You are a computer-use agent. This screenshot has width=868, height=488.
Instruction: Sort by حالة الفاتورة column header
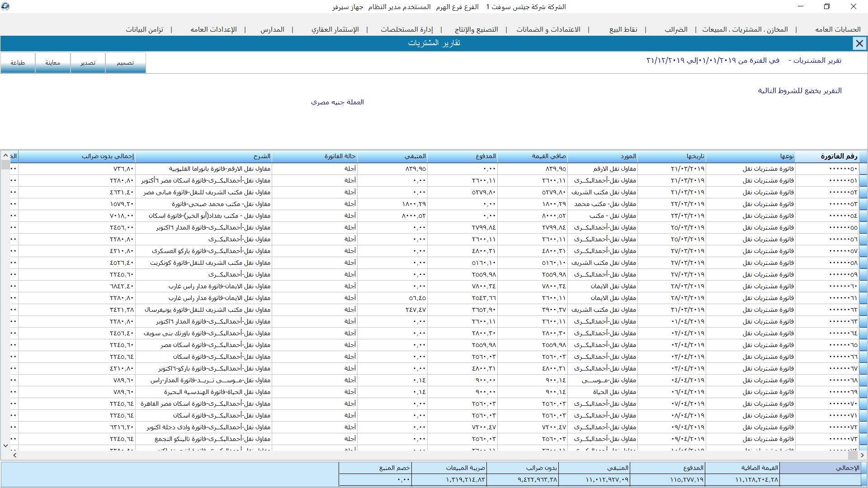coord(314,156)
